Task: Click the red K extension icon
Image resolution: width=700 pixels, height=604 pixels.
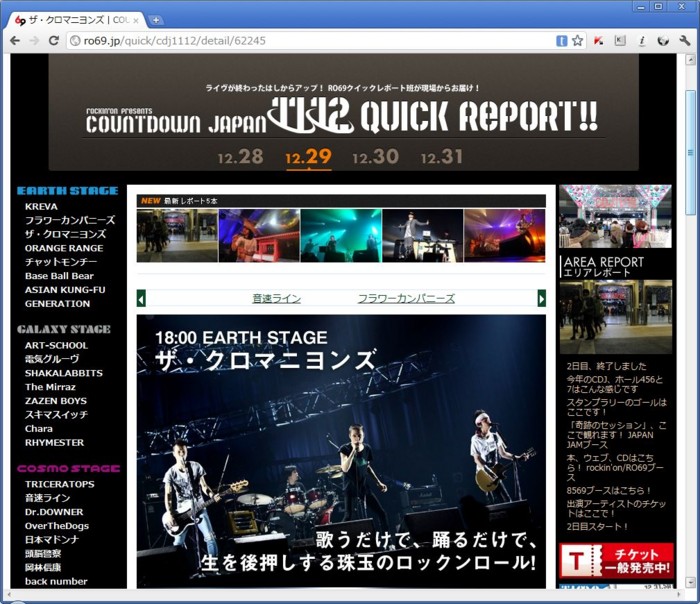Action: (599, 41)
